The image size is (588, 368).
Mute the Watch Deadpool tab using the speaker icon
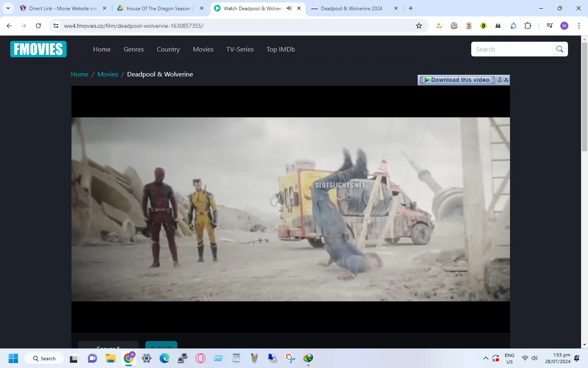click(289, 8)
